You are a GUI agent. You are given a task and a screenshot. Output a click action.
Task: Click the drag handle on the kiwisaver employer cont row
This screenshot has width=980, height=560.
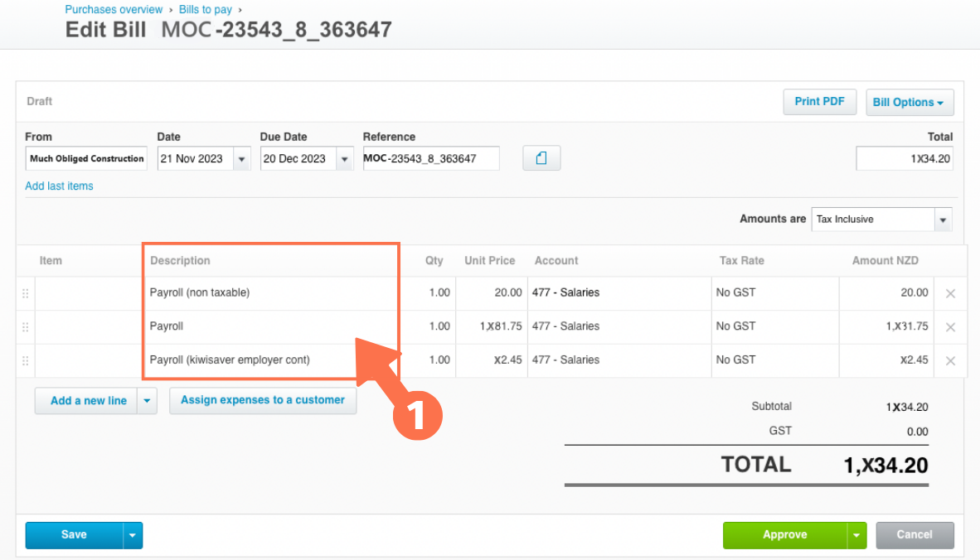pyautogui.click(x=25, y=360)
